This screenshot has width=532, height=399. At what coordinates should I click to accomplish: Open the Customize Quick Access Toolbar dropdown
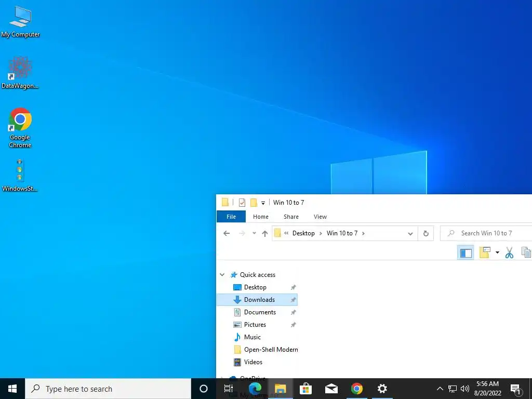point(263,203)
